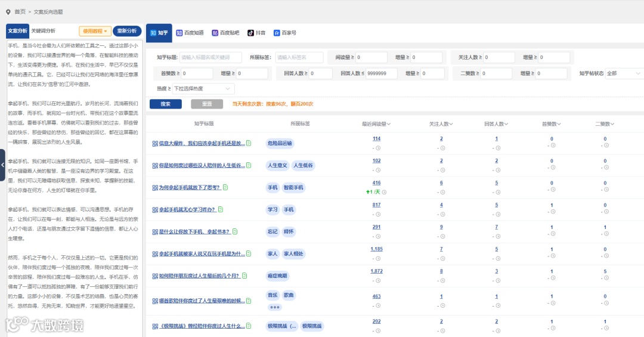Viewport: 644px width, 337px height.
Task: Click the green document icon after 哪首歌陪伴你 title
Action: (x=249, y=301)
